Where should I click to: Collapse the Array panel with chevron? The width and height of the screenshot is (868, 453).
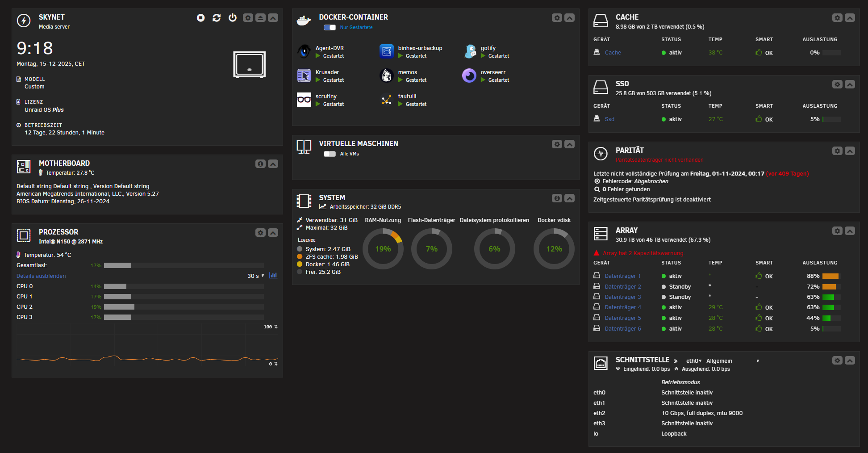(x=850, y=231)
